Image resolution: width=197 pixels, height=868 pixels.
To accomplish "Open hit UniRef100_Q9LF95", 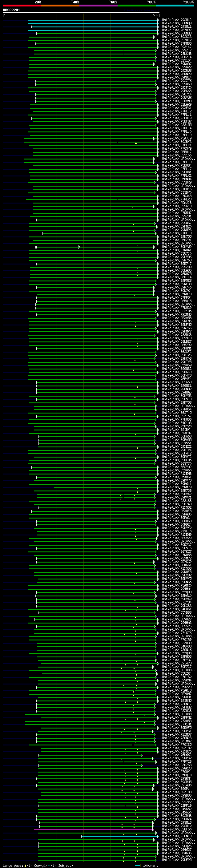I will 176,860.
